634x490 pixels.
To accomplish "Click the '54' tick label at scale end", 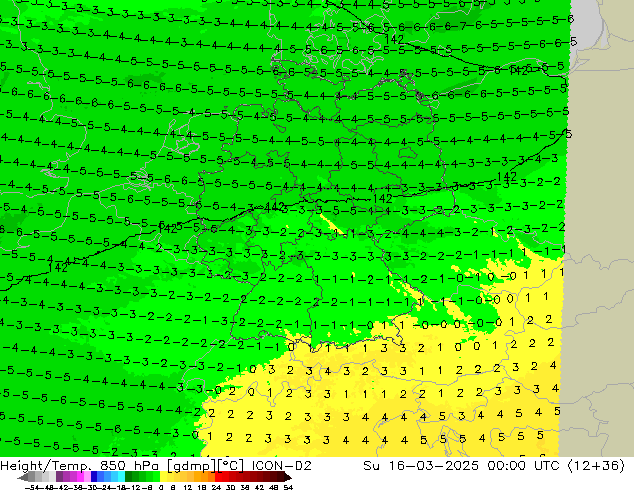I will (x=288, y=487).
